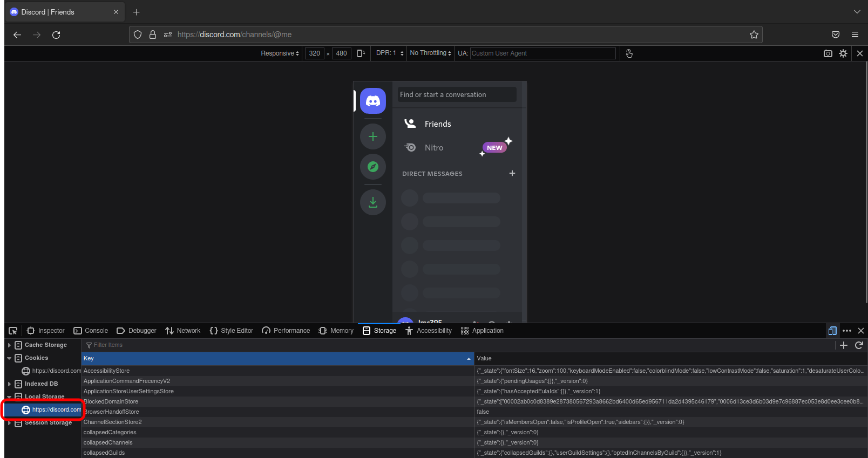This screenshot has width=868, height=458.
Task: Expand the Cache Storage tree node
Action: coord(9,345)
